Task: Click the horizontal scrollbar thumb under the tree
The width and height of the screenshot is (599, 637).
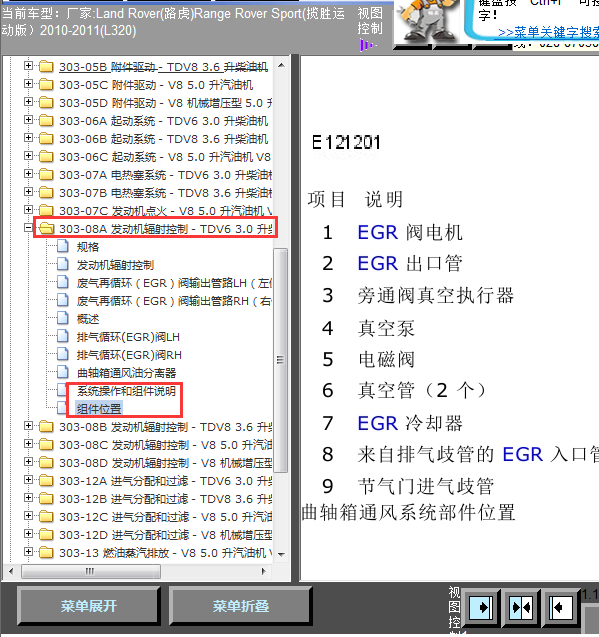Action: [x=91, y=571]
